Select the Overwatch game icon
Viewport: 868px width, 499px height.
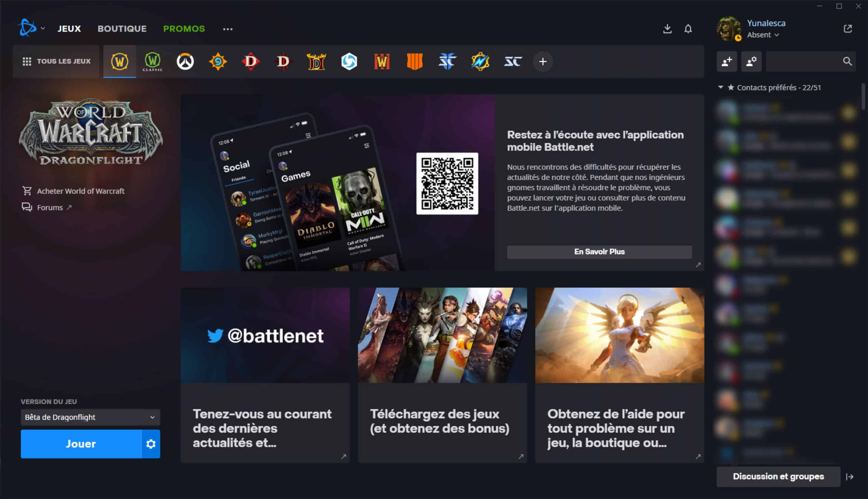tap(185, 62)
